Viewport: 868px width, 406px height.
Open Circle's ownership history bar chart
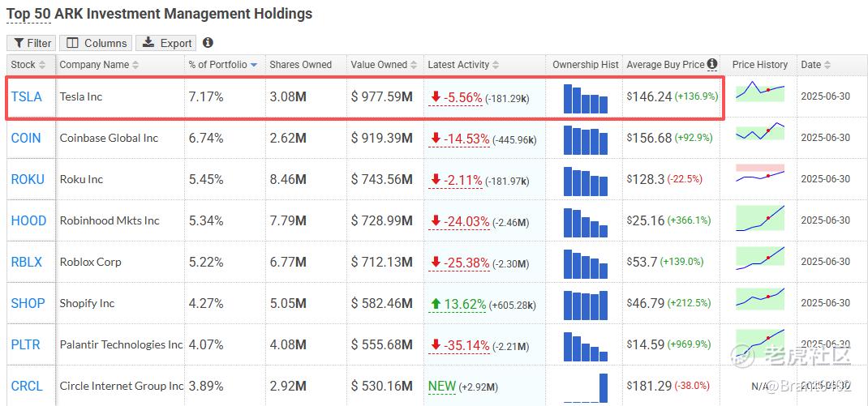click(586, 387)
